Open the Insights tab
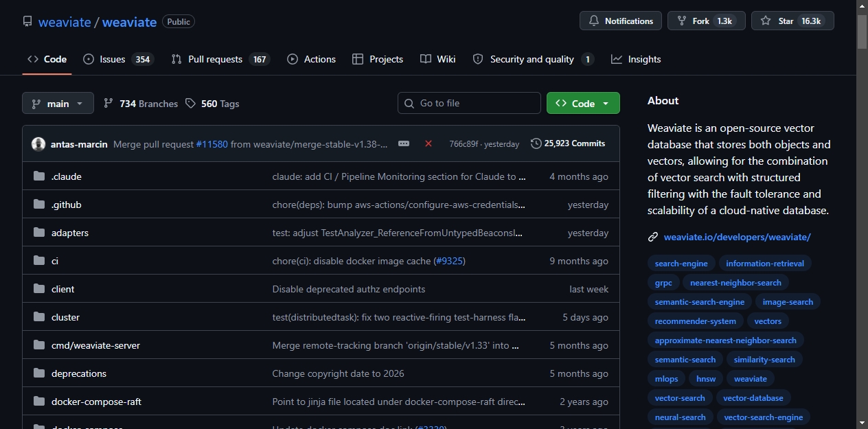The width and height of the screenshot is (868, 429). [637, 59]
